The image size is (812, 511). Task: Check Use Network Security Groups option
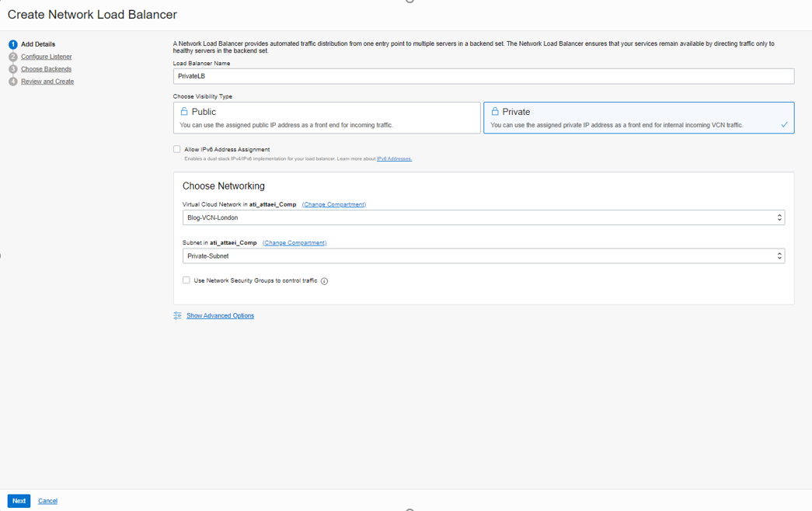point(186,280)
